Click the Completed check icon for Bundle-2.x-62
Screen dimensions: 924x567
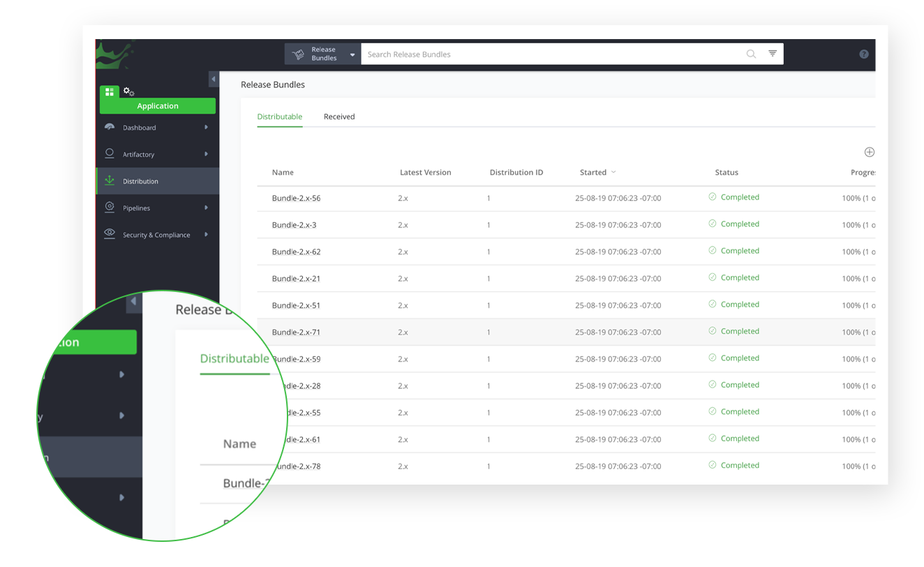click(713, 250)
